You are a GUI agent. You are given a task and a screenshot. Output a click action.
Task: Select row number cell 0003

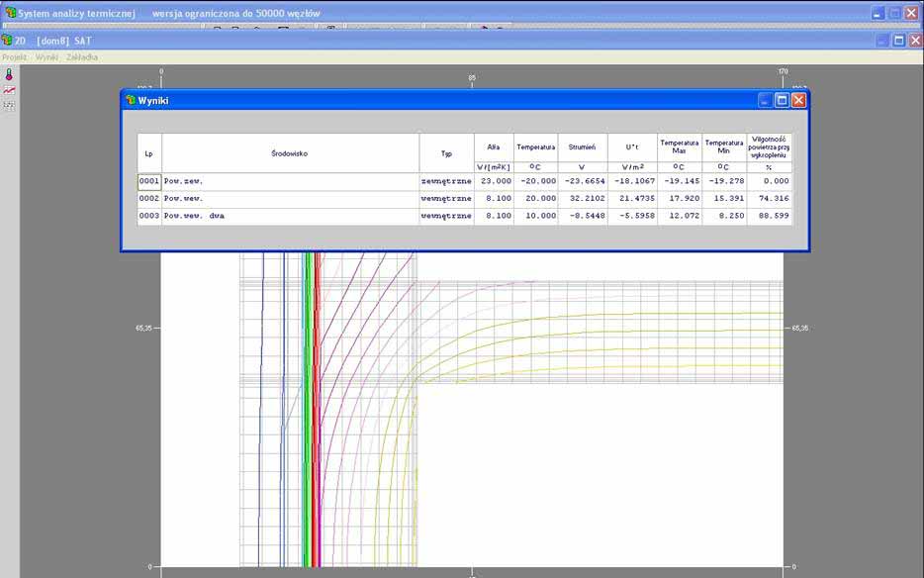coord(149,216)
